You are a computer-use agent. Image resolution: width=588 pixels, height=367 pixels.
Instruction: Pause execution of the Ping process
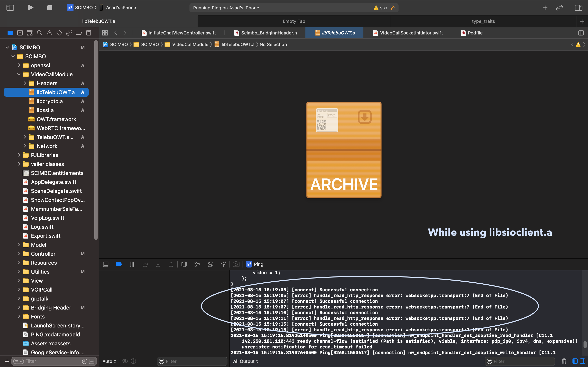coord(132,264)
